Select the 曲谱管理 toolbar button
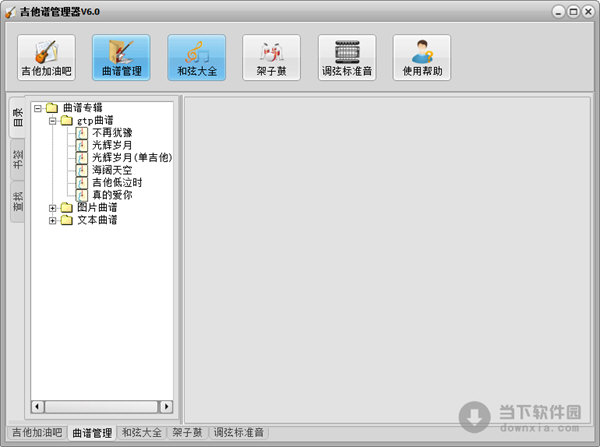This screenshot has width=600, height=447. tap(121, 57)
